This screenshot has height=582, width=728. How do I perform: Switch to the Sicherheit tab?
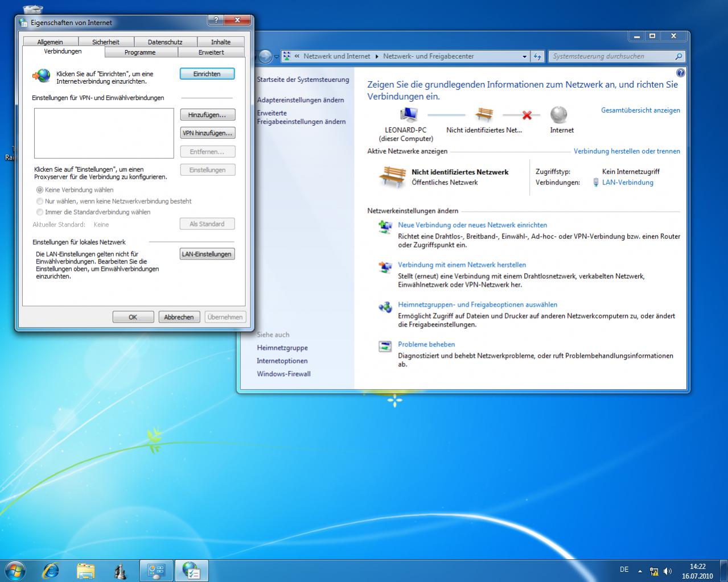106,42
